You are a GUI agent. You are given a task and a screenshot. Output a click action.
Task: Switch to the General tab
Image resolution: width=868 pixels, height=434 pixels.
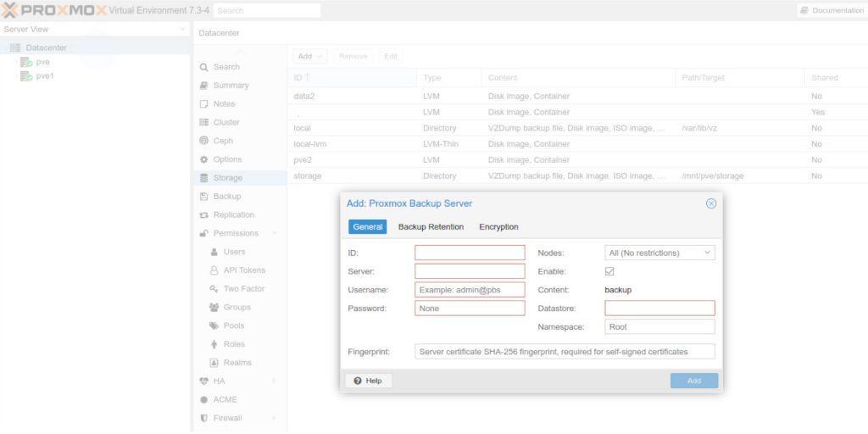point(368,227)
